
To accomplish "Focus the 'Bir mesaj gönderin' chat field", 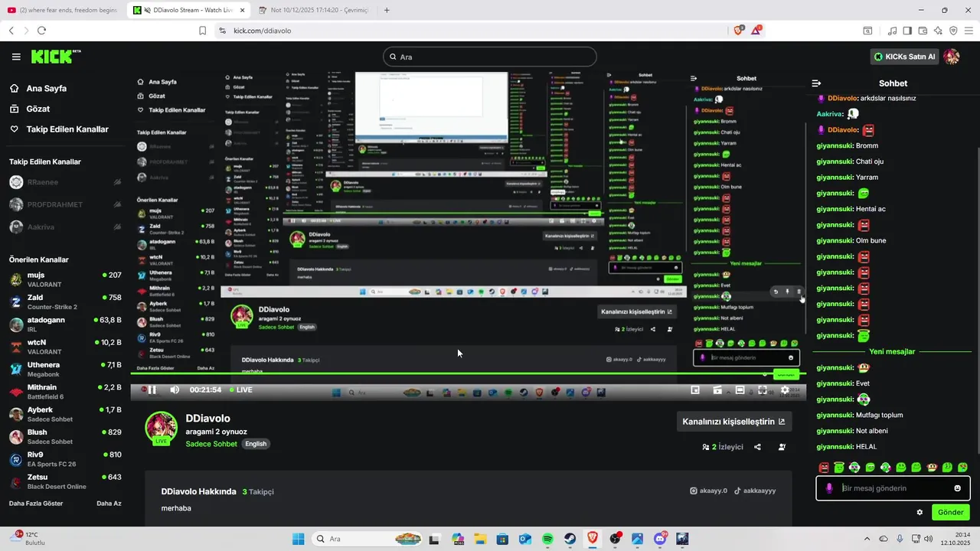I will pyautogui.click(x=894, y=488).
